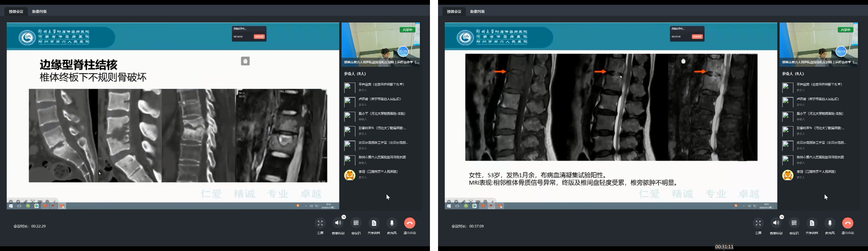The image size is (868, 251).
Task: Open the green browser icon in left shared taskbar
Action: [28, 206]
